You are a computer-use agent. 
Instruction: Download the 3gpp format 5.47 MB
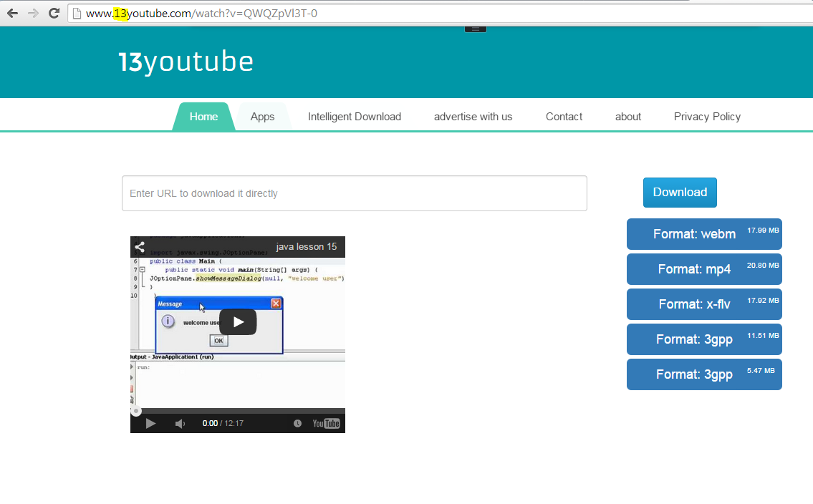click(x=704, y=374)
